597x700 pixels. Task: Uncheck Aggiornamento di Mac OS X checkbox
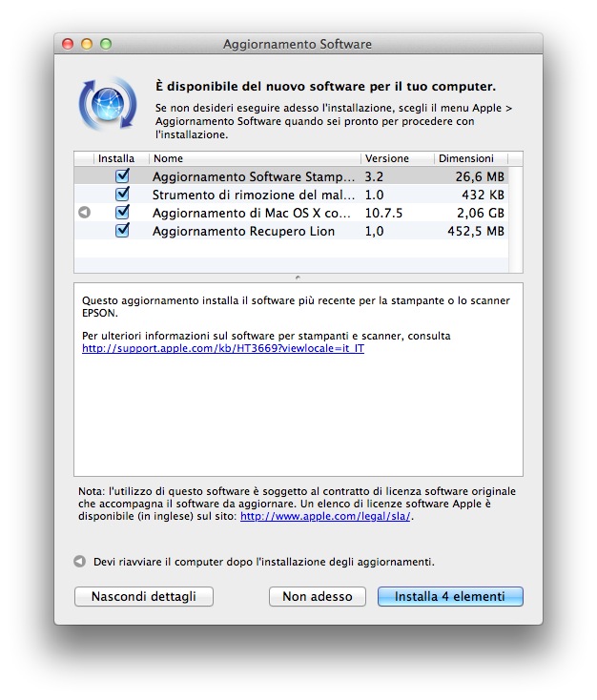pyautogui.click(x=122, y=213)
